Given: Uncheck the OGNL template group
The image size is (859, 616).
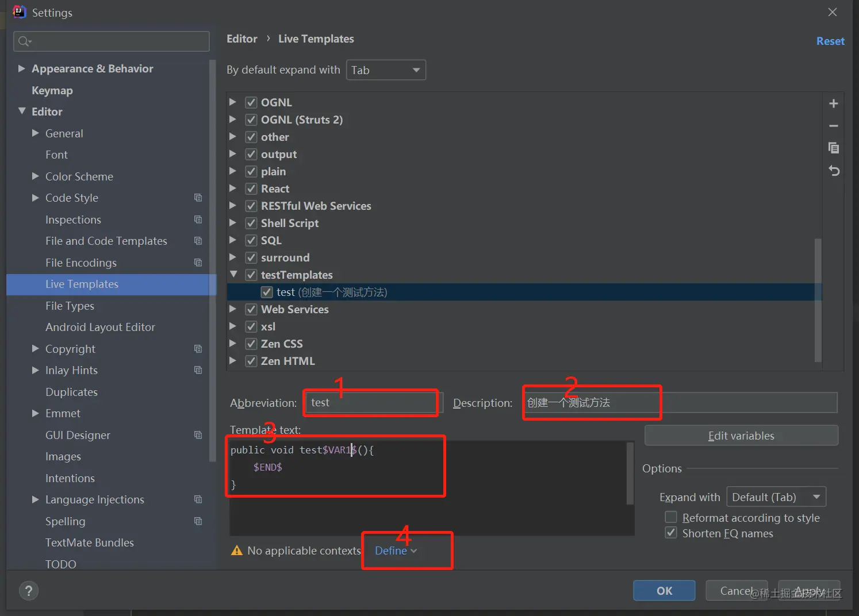Looking at the screenshot, I should pos(251,102).
